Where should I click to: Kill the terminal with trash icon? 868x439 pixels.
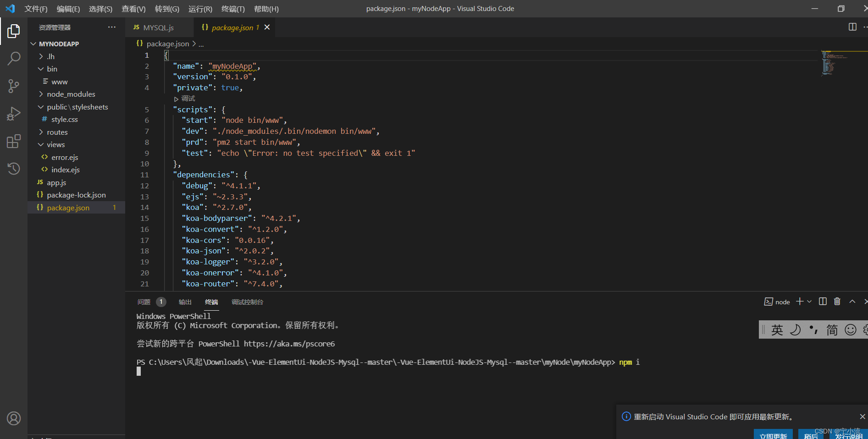837,302
